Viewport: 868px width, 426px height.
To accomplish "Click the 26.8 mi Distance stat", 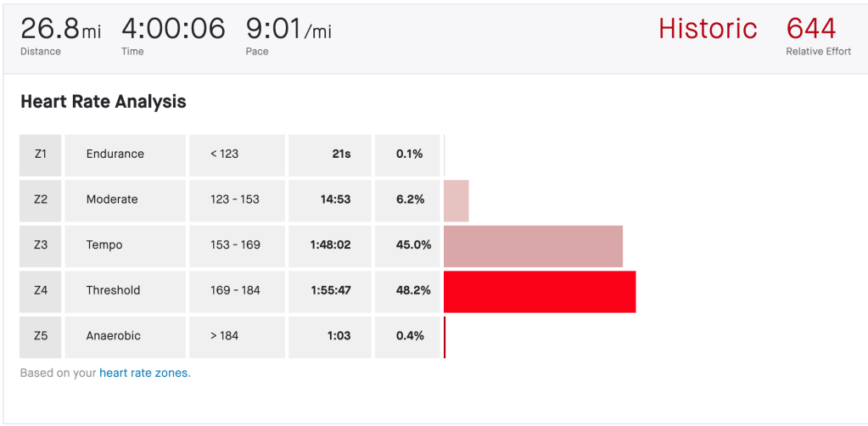I will tap(60, 31).
